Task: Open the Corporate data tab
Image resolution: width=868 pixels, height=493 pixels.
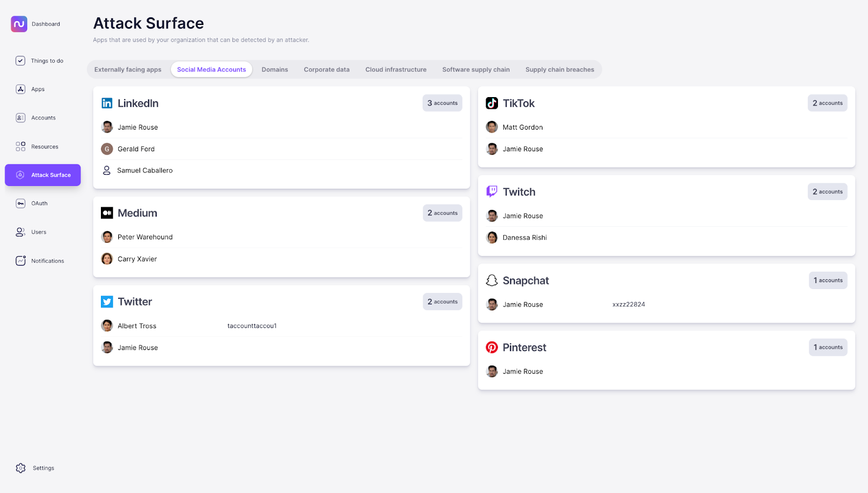Action: [326, 69]
